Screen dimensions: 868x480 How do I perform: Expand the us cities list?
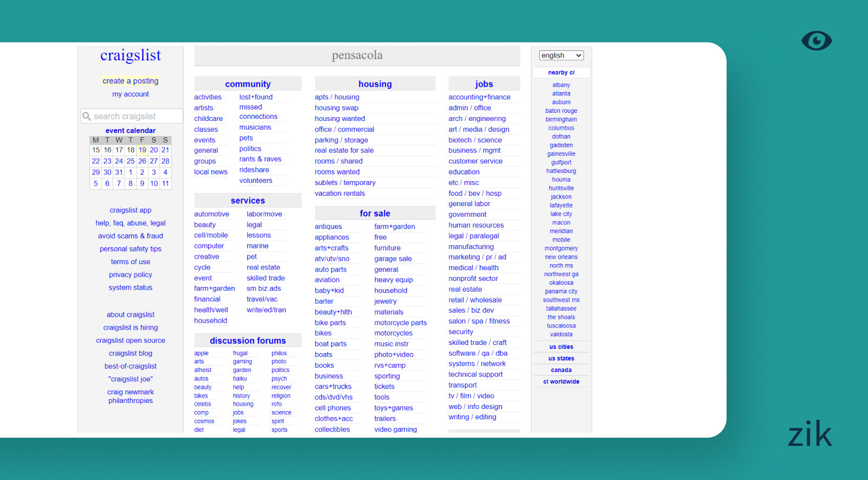[x=561, y=347]
